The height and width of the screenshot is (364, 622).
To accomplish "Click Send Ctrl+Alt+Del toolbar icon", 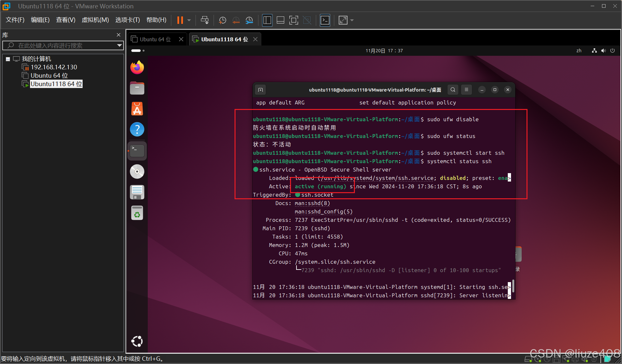I will click(x=205, y=20).
